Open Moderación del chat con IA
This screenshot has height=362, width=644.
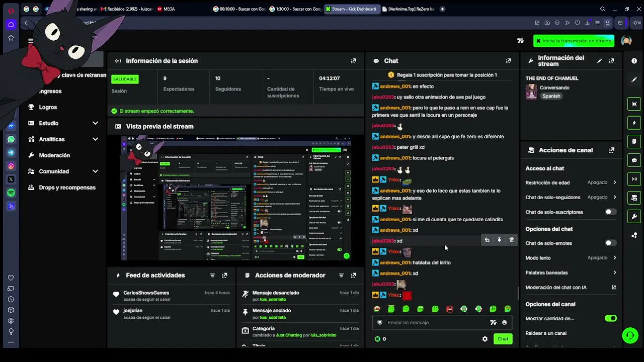[571, 288]
